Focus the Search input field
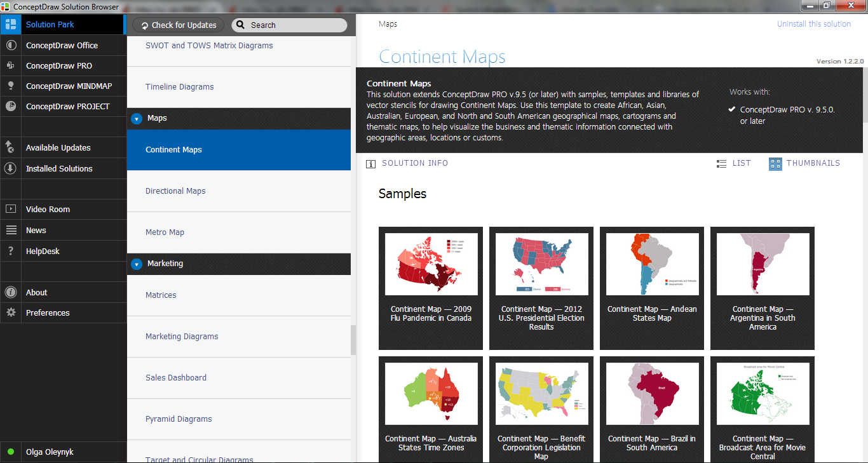Screen dimensions: 868x463 coord(290,25)
